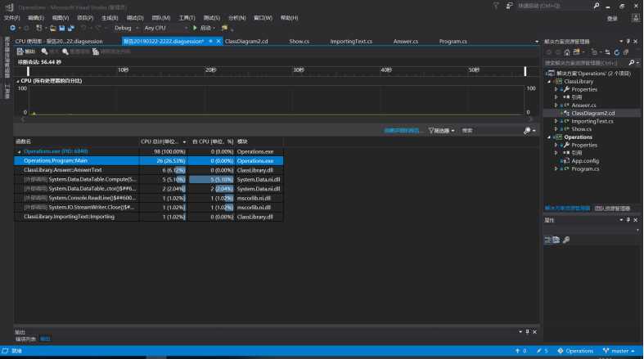Toggle pending changes filter in Solution Explorer
Viewport: 644px width, 359px height.
tap(594, 52)
